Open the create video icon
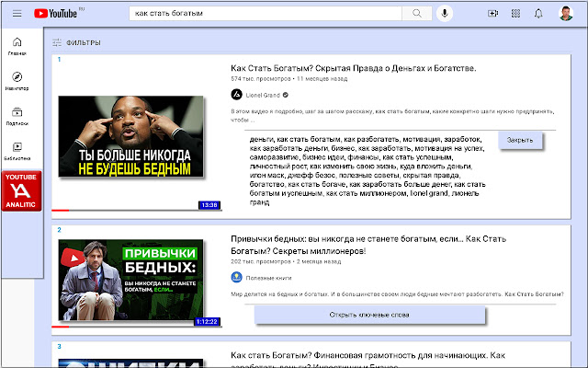This screenshot has width=588, height=368. pos(492,14)
